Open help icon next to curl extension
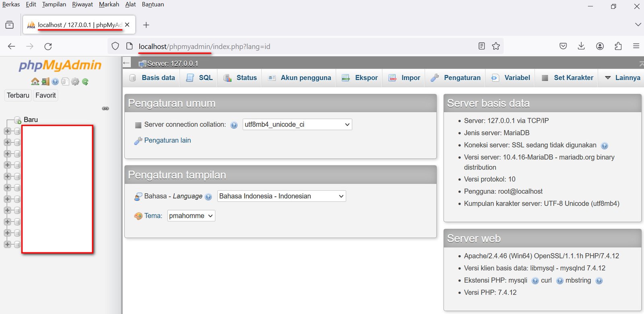644x314 pixels. pos(559,281)
